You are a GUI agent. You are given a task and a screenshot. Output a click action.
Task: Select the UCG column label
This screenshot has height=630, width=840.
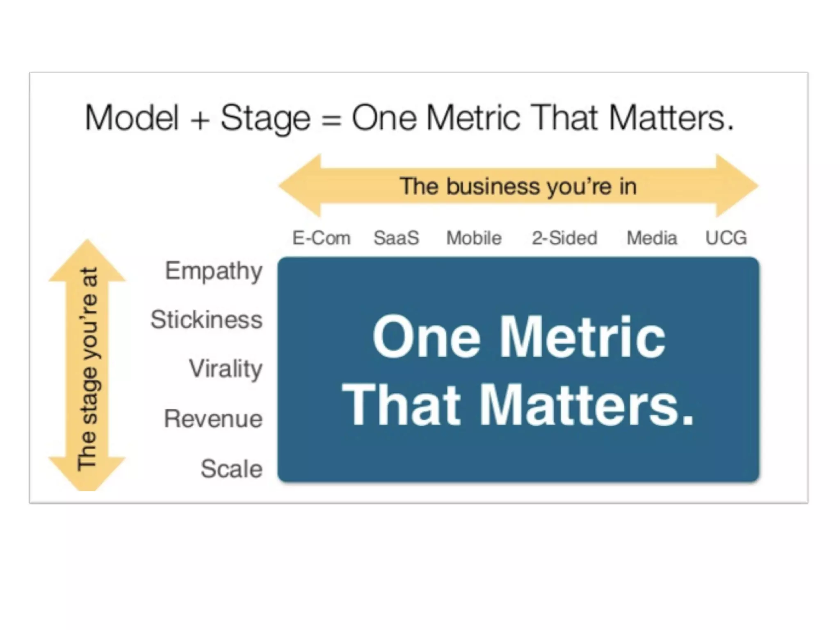pyautogui.click(x=726, y=238)
